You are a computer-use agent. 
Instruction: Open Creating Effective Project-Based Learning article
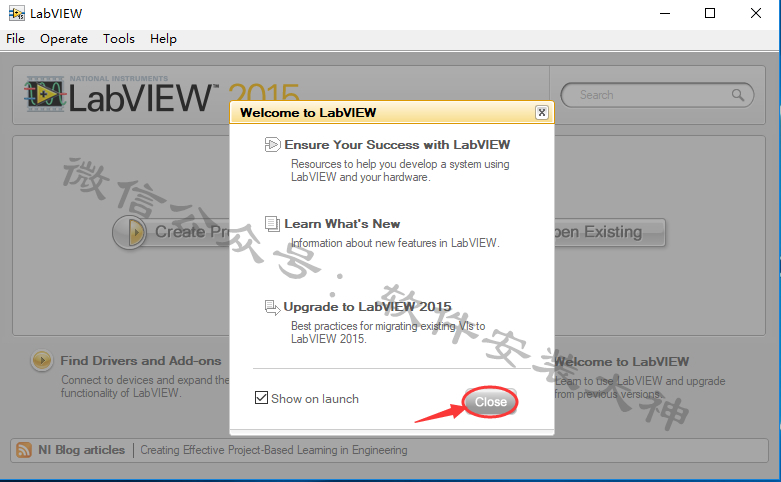273,450
